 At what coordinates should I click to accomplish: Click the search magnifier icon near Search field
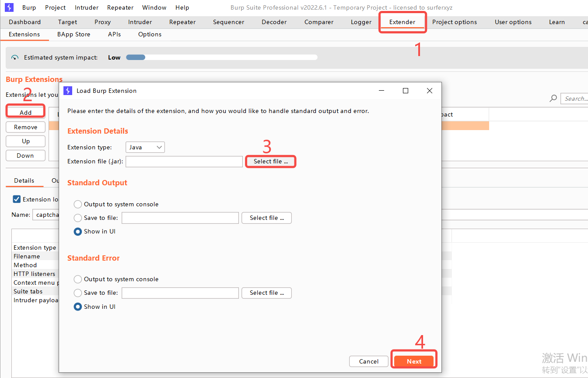click(553, 99)
